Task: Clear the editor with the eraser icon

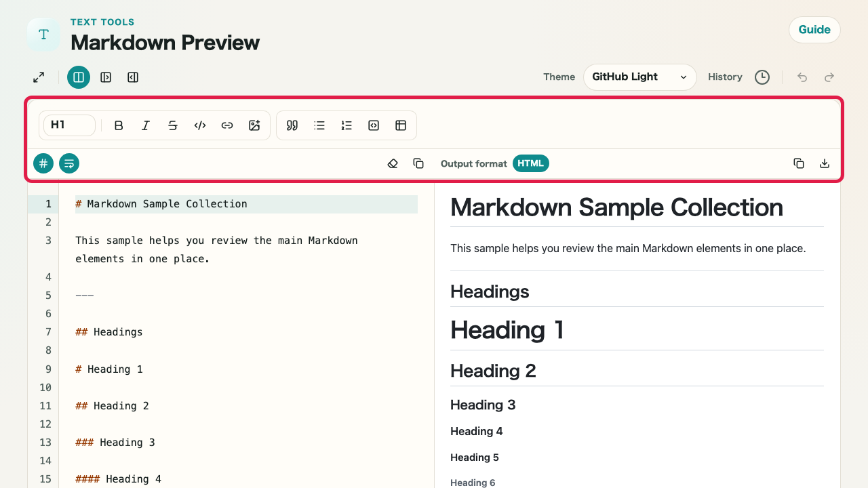Action: pyautogui.click(x=393, y=163)
